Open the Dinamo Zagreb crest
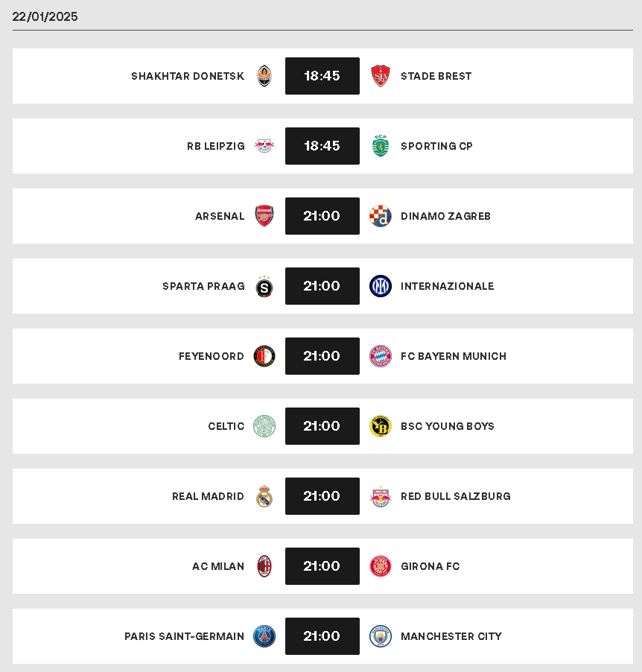 (380, 216)
